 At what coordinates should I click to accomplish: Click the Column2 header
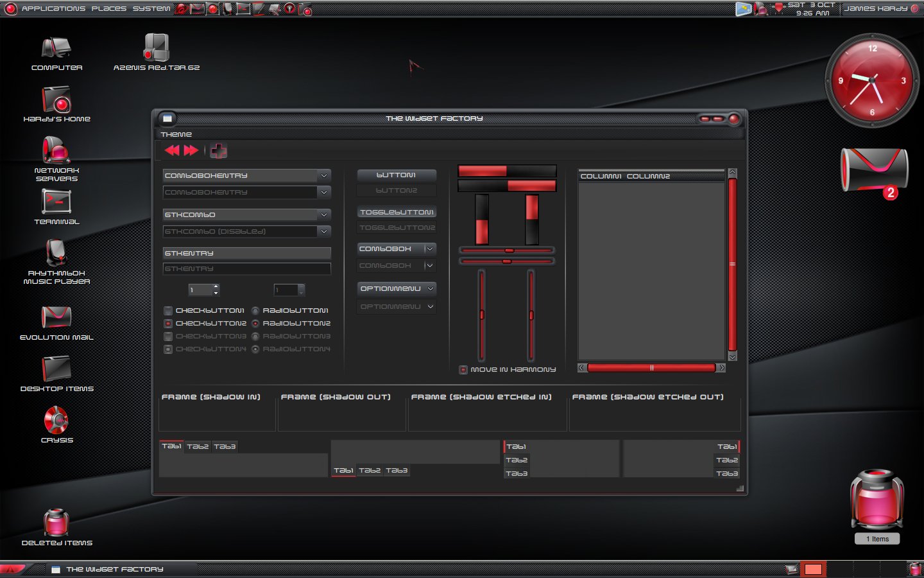point(648,176)
